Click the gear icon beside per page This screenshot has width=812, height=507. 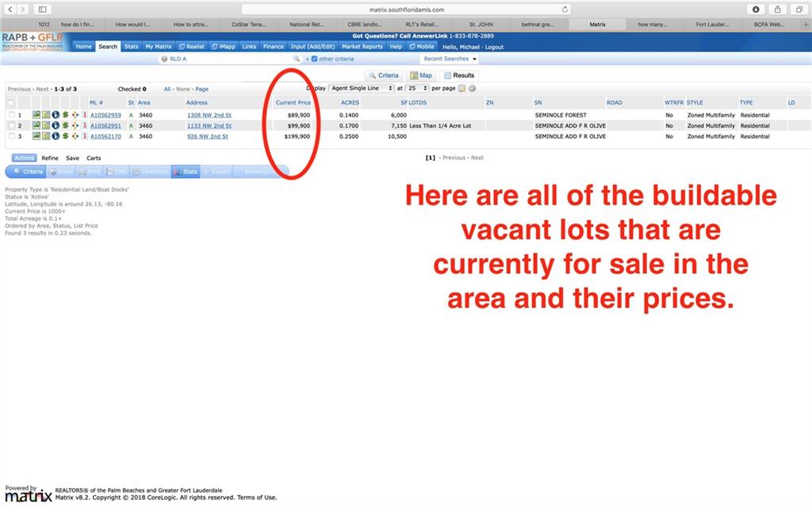tap(473, 88)
